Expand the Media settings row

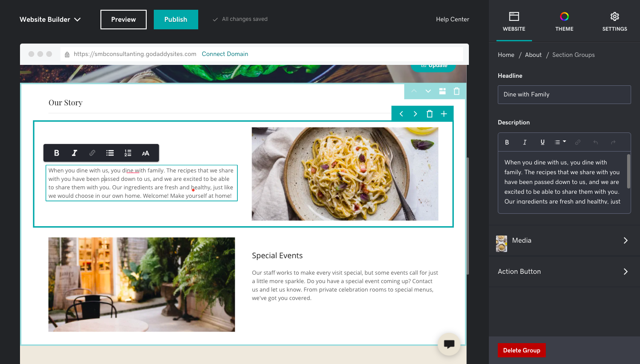pyautogui.click(x=564, y=240)
